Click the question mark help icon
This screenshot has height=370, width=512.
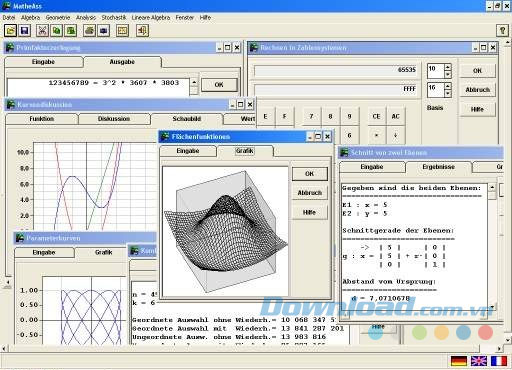[x=502, y=31]
